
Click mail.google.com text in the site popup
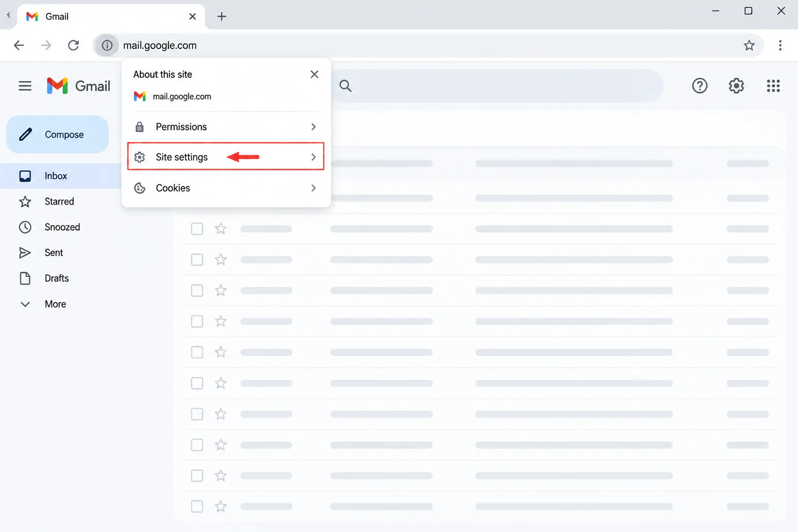tap(182, 97)
